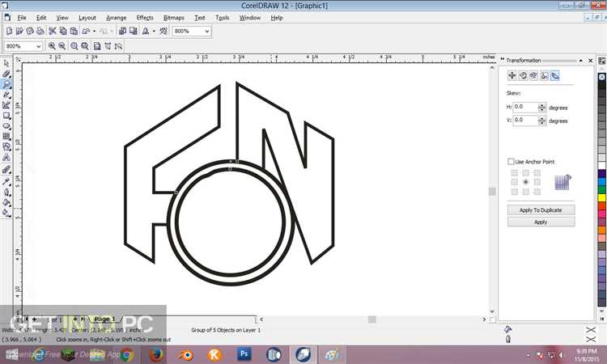Click the Paste toolbar icon
This screenshot has height=364, width=607.
coord(74,31)
